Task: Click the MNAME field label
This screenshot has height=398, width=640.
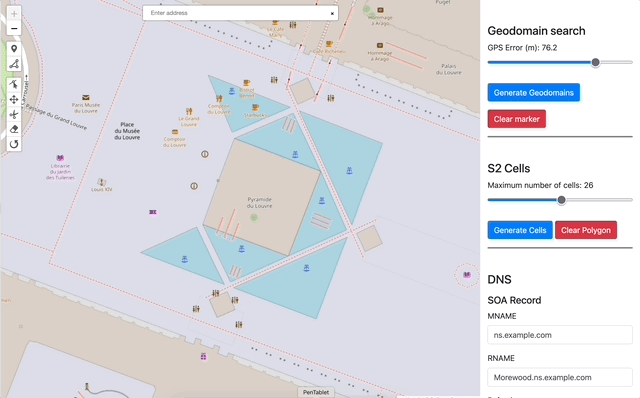Action: (502, 316)
